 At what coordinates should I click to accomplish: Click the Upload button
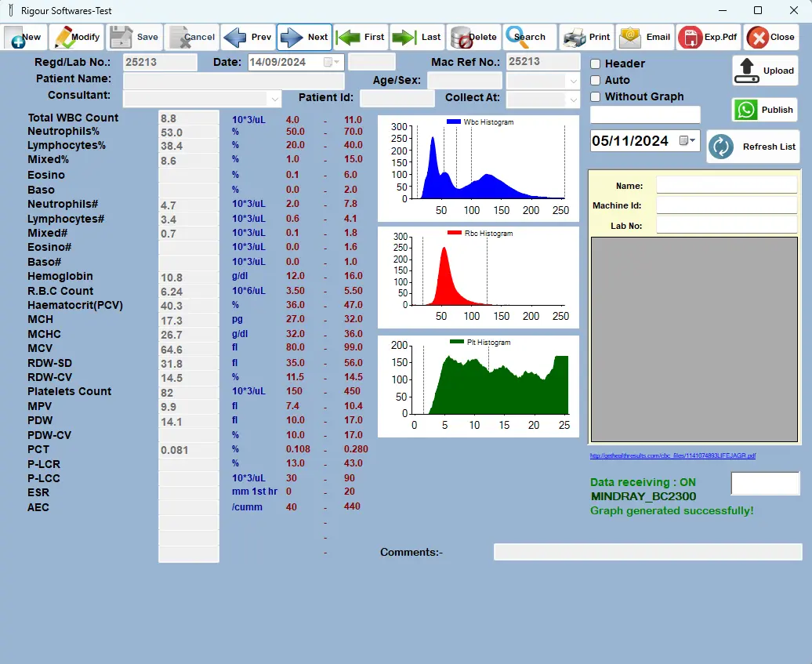[x=765, y=71]
